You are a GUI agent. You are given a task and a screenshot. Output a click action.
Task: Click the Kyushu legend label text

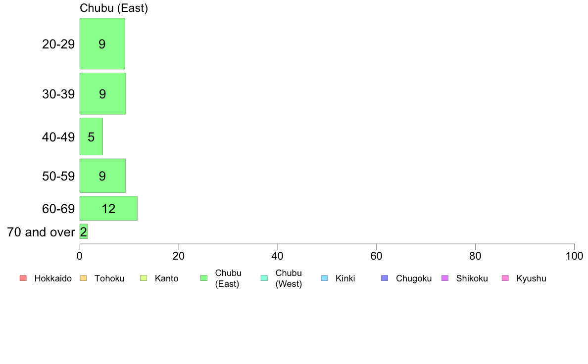pos(531,278)
